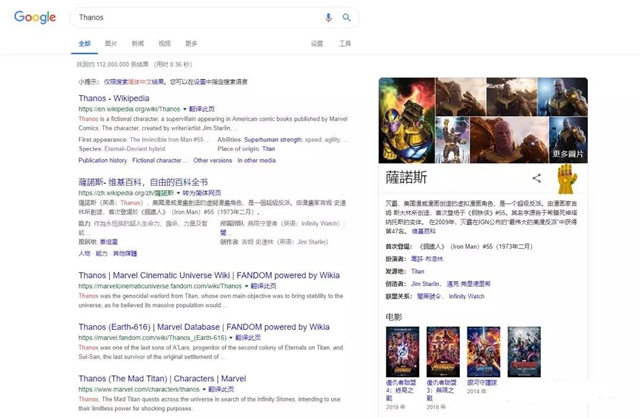Switch to the 视频 videos tab
640x418 pixels.
point(164,44)
